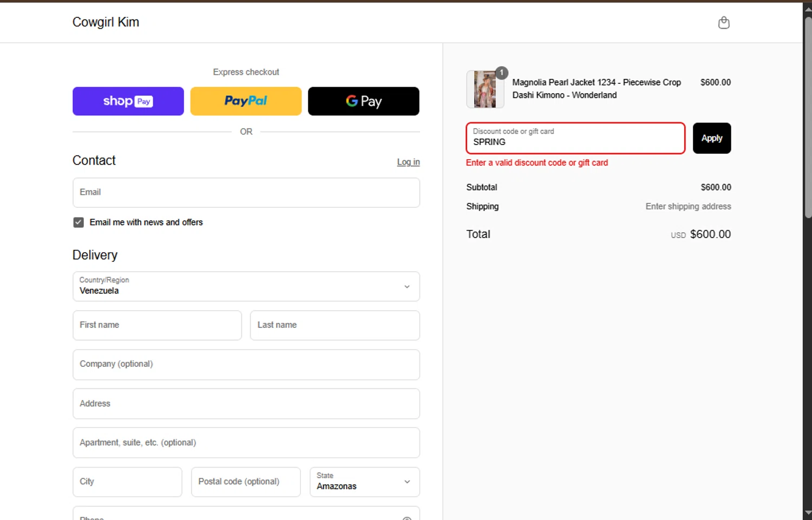The height and width of the screenshot is (520, 812).
Task: Open the Country/Region dropdown
Action: click(x=246, y=286)
